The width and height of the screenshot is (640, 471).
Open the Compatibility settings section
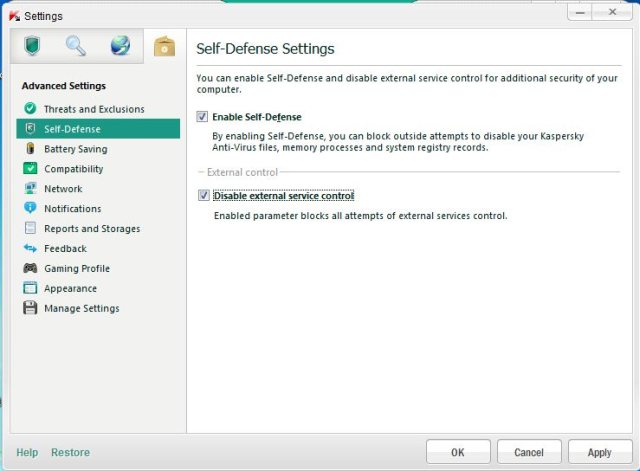coord(73,169)
